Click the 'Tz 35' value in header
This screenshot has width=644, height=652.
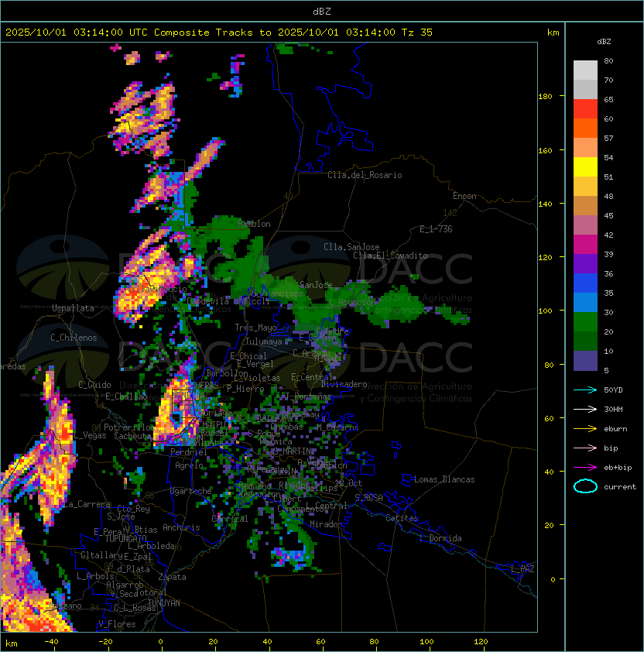[x=417, y=33]
